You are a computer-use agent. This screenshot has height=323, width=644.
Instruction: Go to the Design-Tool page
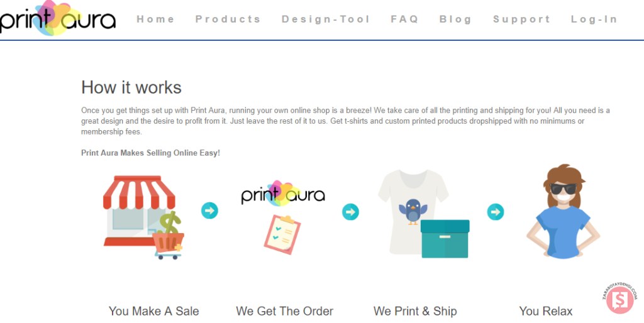326,19
